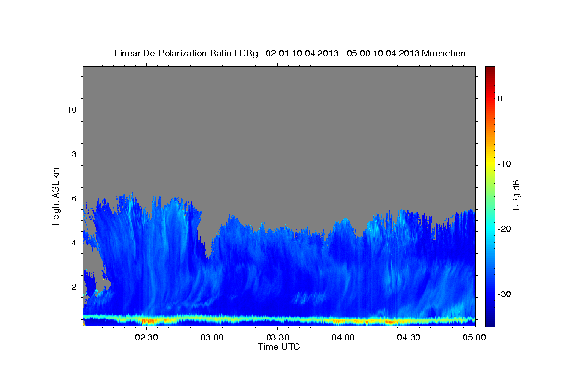Click the colorbar value label -20
Image resolution: width=588 pixels, height=392 pixels.
click(x=504, y=229)
